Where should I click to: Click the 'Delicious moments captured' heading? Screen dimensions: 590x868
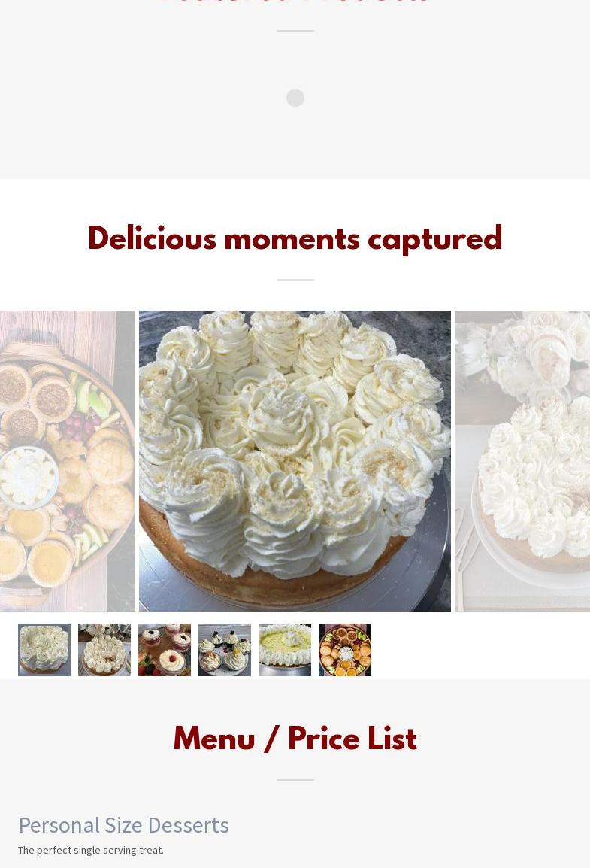[x=295, y=239]
